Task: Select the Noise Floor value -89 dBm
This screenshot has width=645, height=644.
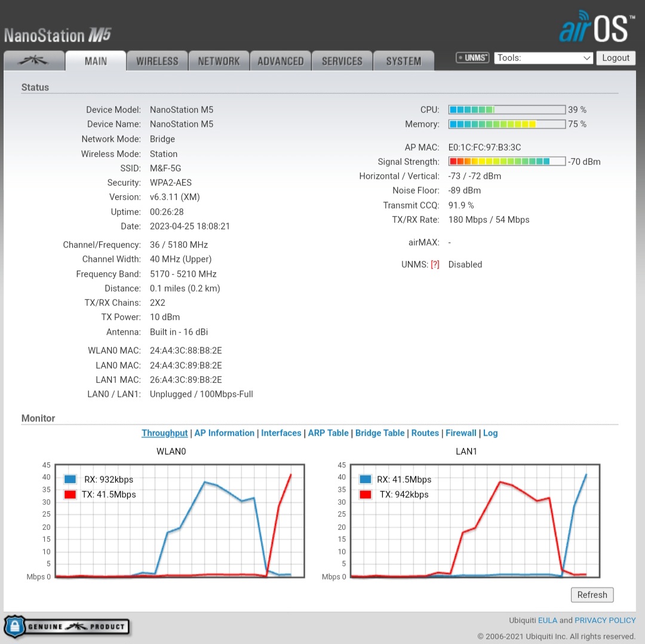Action: [465, 191]
